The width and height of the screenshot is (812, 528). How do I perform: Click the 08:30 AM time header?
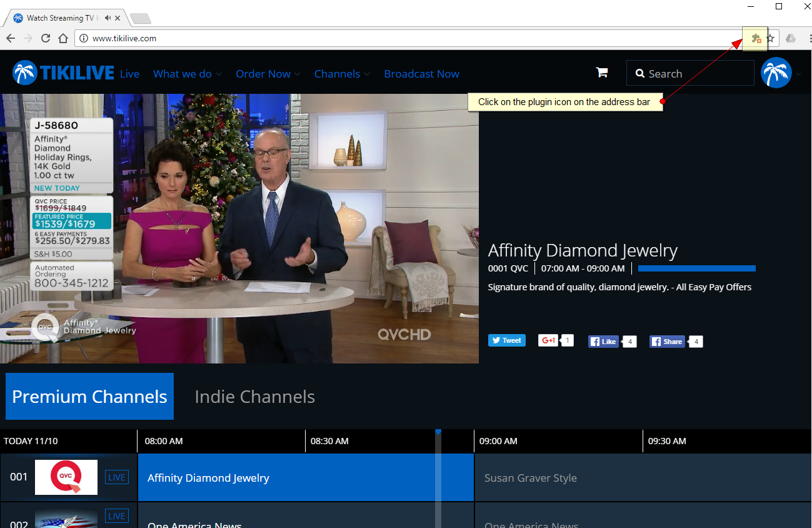329,441
